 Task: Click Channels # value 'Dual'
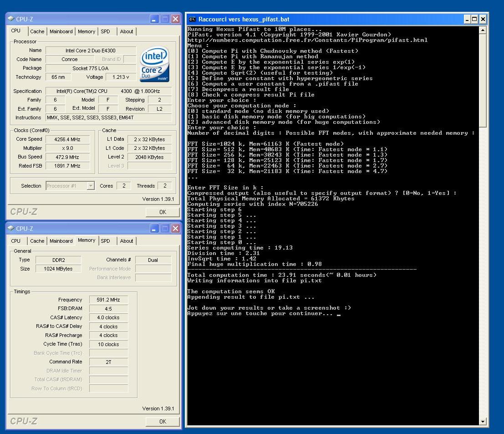pos(153,260)
